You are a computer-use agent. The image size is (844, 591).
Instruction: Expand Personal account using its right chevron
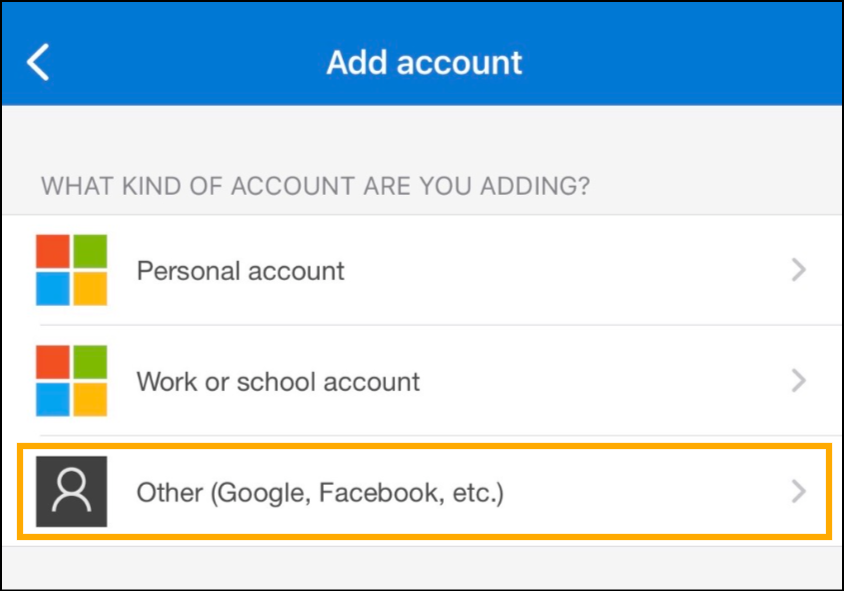point(798,270)
